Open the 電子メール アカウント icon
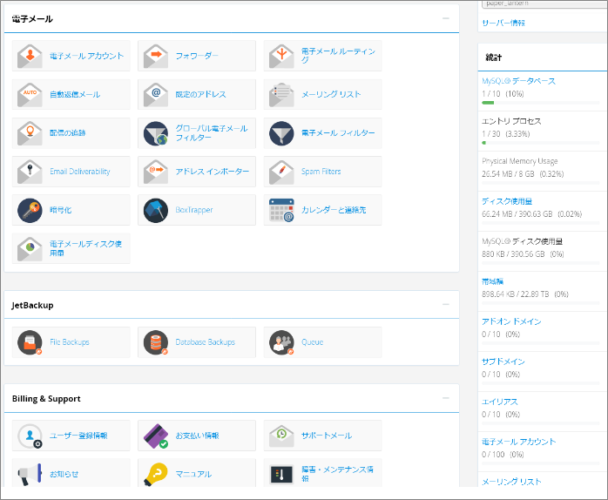Image resolution: width=608 pixels, height=500 pixels. point(31,56)
